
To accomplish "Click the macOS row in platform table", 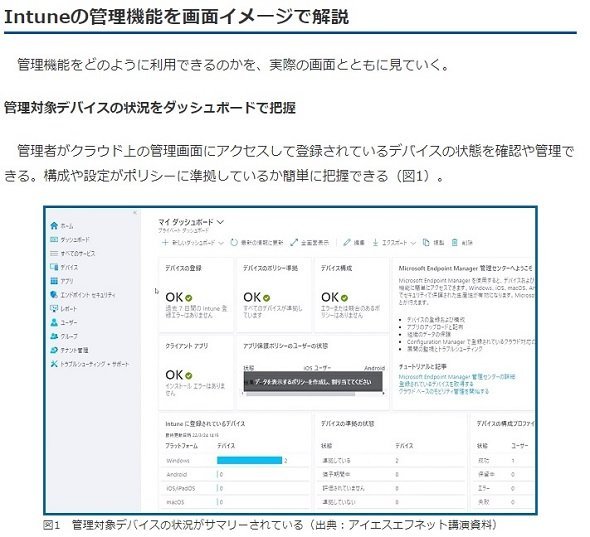I will [235, 502].
